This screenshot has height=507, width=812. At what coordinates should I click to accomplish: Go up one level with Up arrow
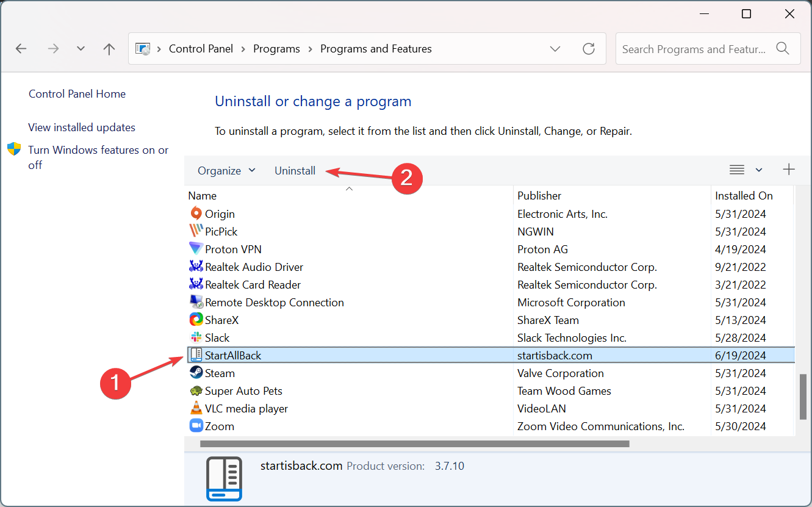click(109, 49)
